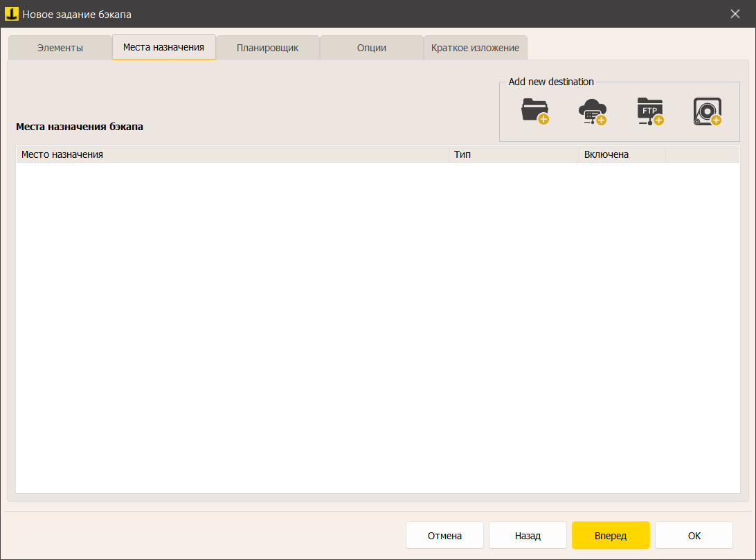Switch to the Планировщик tab
Screen dimensions: 756x560
pos(267,48)
